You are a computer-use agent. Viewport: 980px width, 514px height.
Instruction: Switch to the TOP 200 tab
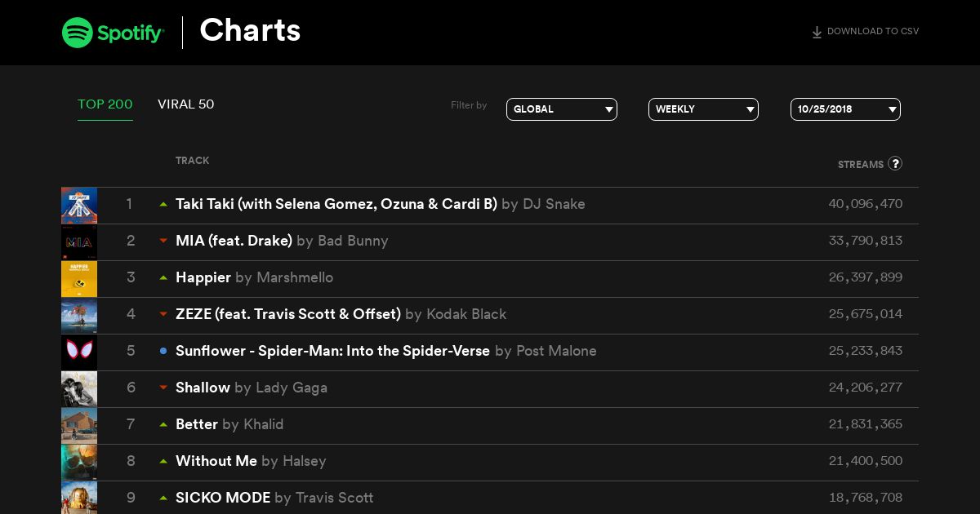(105, 104)
